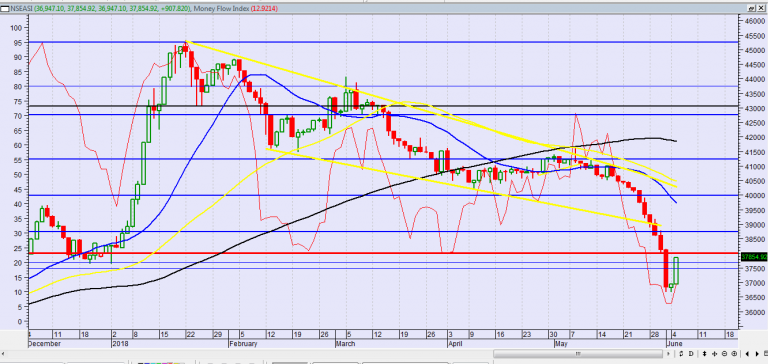768x364 pixels.
Task: Click the refresh cycle arrows icon
Action: click(x=681, y=354)
